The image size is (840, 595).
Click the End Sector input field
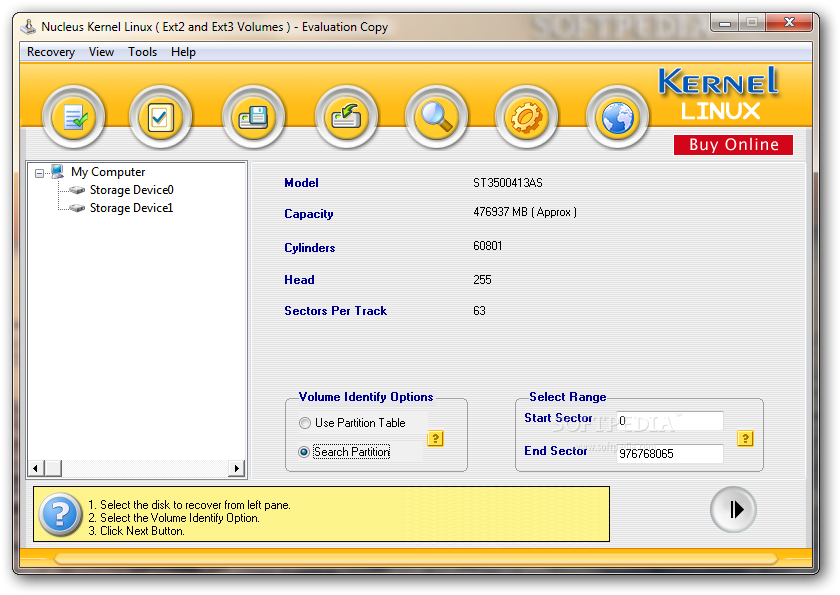pos(670,454)
